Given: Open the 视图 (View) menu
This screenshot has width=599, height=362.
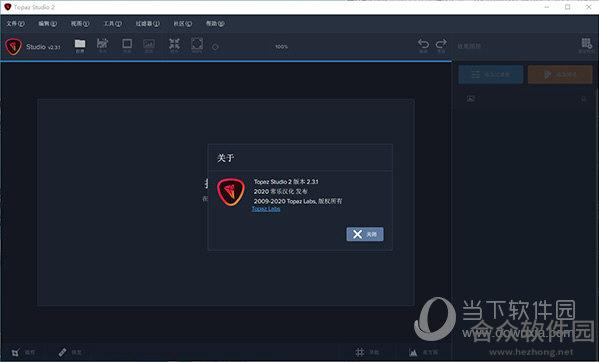Looking at the screenshot, I should point(80,24).
